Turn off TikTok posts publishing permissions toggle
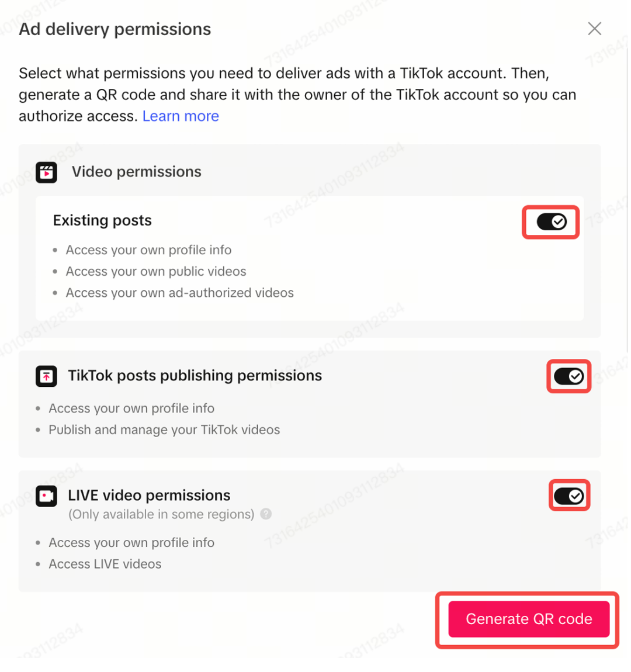 [569, 377]
